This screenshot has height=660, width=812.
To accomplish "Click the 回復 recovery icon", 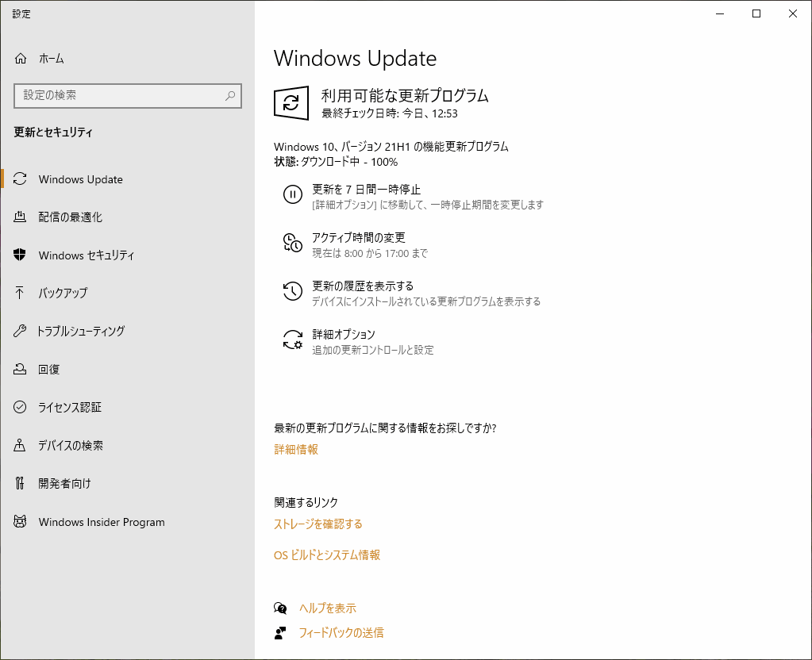I will coord(20,369).
